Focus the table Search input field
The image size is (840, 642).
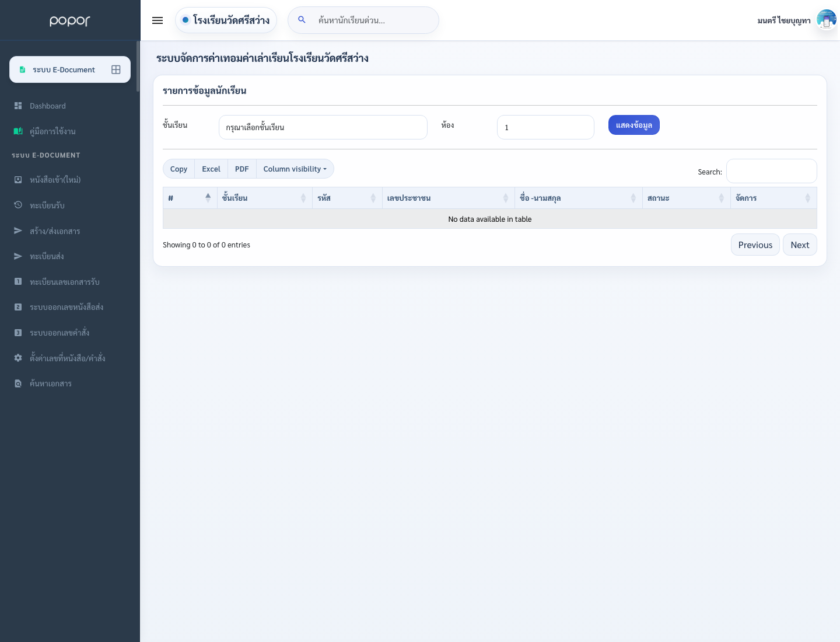coord(771,171)
